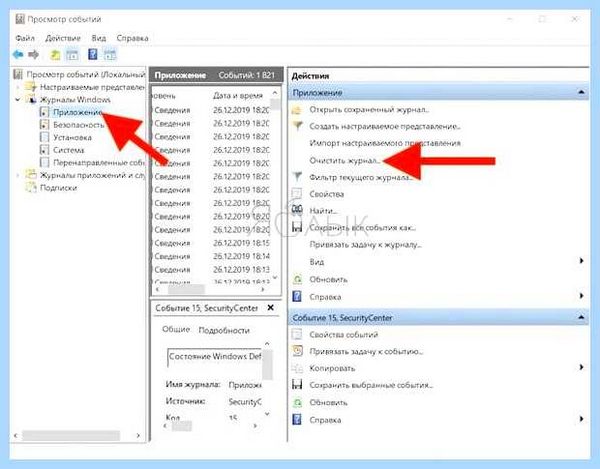The image size is (600, 469).
Task: Click the event list horizontal scrollbar right arrow
Action: tap(263, 290)
